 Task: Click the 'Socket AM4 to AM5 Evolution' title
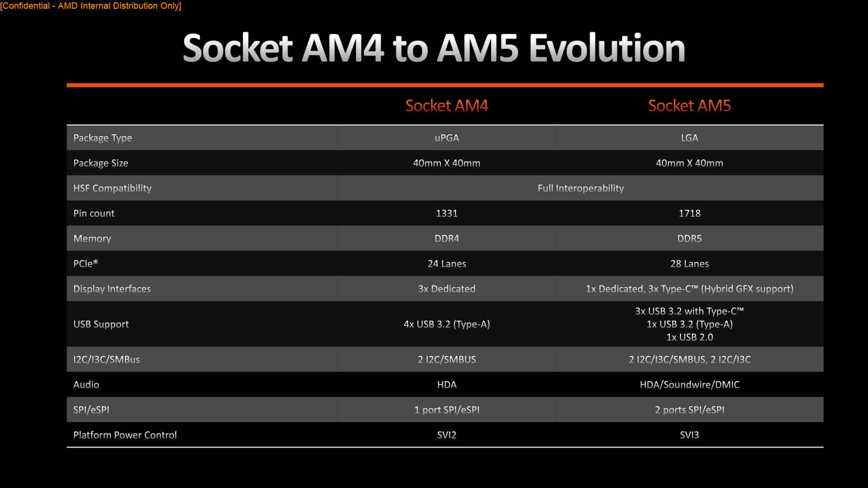[434, 48]
